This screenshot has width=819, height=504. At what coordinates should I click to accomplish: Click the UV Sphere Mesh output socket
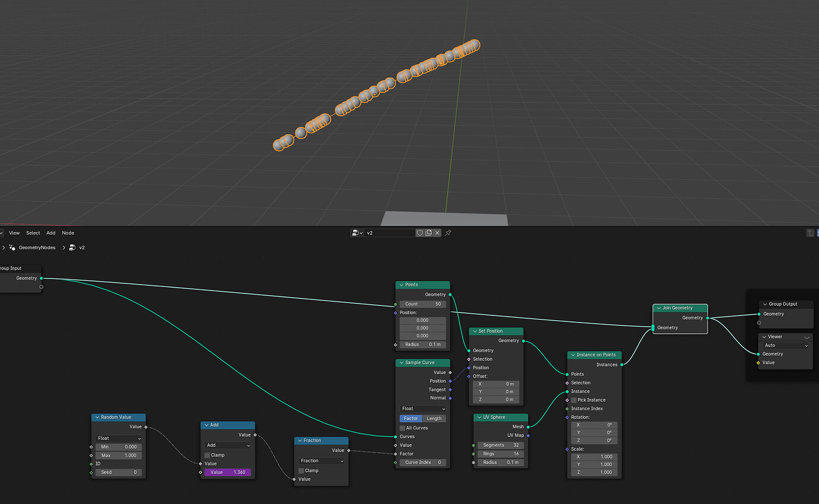coord(528,426)
